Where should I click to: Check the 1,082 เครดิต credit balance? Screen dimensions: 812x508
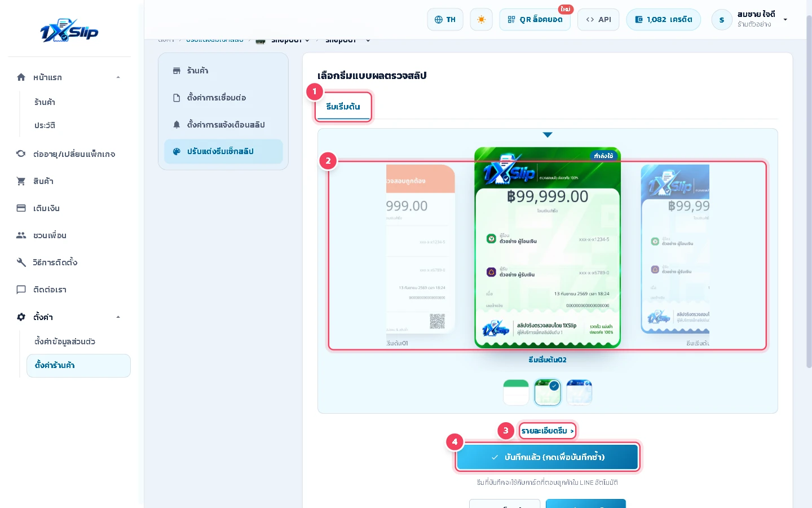663,20
